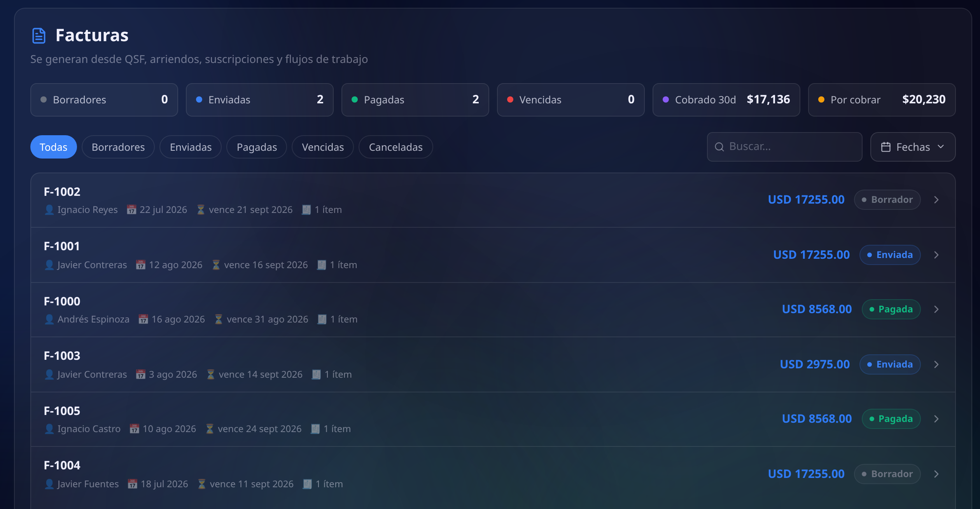Click the Enviada badge on F-1001

890,255
